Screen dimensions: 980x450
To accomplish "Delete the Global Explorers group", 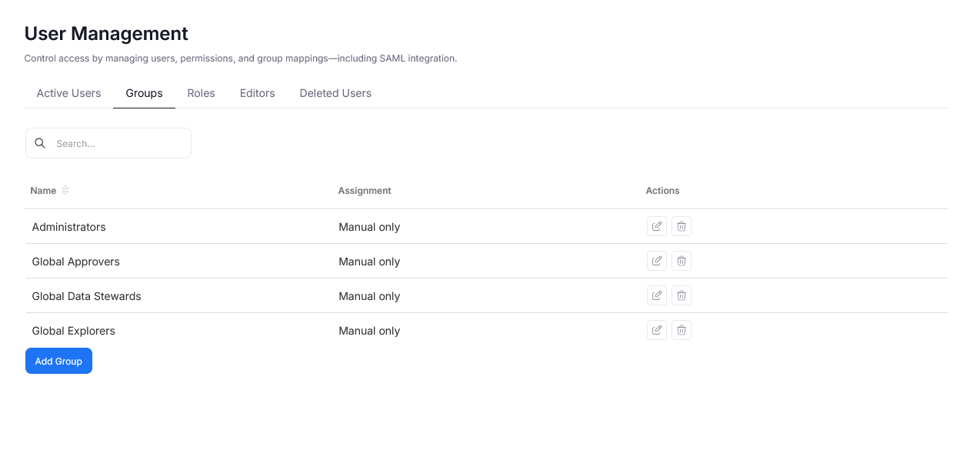I will coord(681,330).
